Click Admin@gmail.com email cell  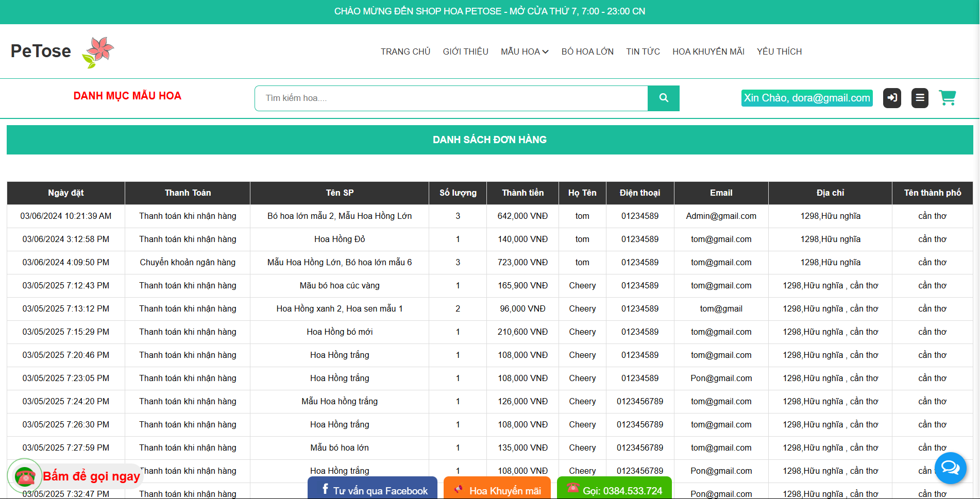point(721,216)
